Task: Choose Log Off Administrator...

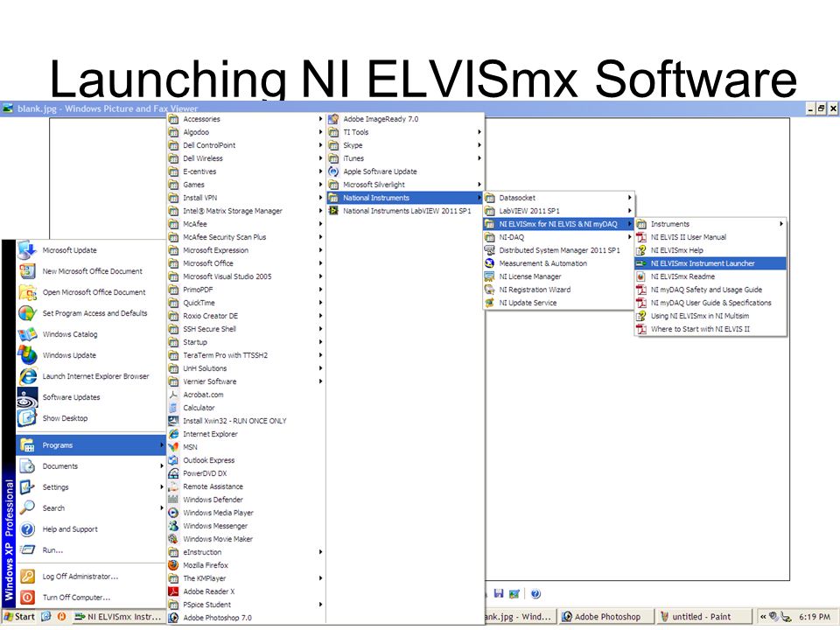Action: 90,577
